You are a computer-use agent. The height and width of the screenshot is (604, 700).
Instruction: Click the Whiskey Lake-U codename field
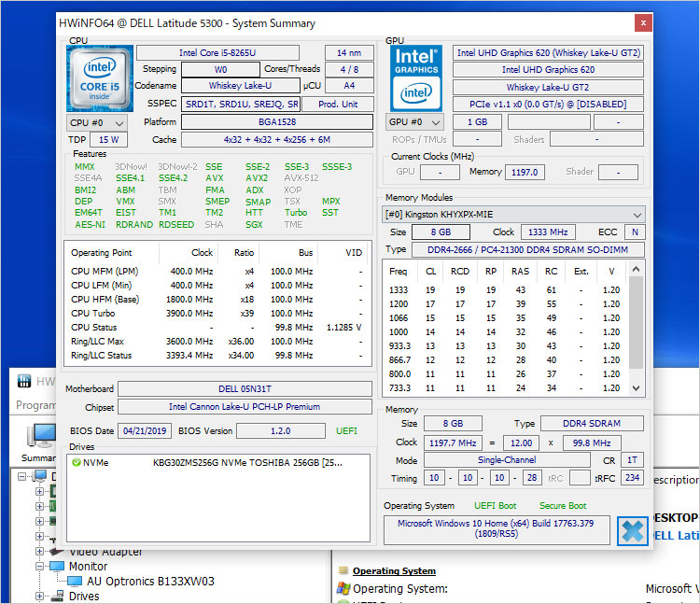240,85
